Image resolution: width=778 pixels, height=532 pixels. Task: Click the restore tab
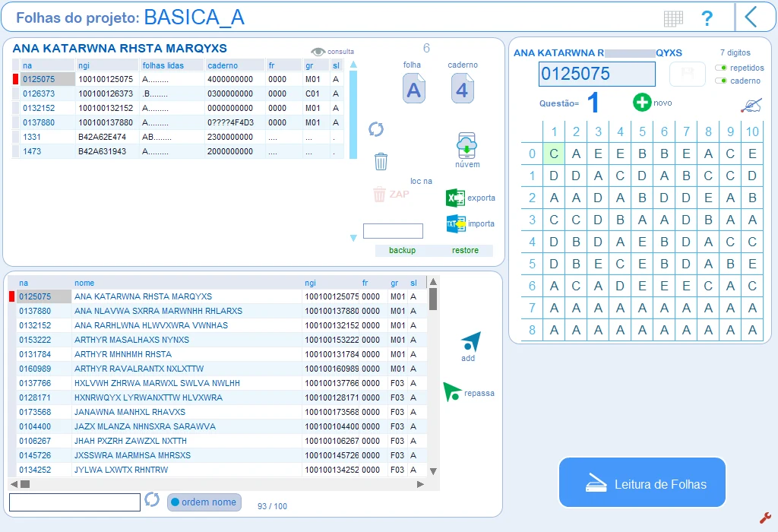coord(465,250)
